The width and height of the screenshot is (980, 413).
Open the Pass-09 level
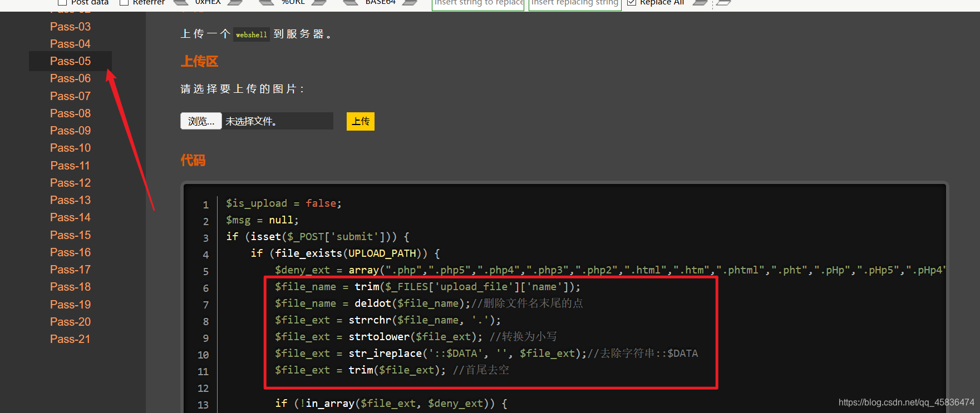coord(70,131)
